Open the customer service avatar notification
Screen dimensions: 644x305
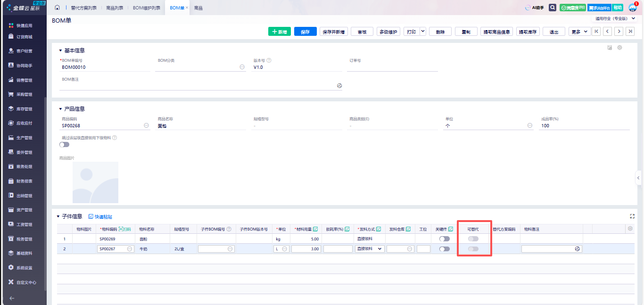(x=633, y=8)
